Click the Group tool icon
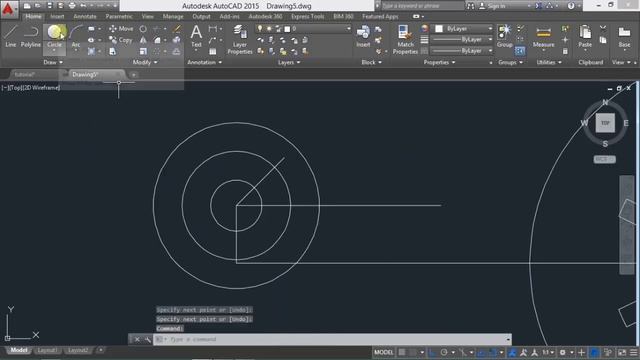640x360 pixels. click(504, 36)
